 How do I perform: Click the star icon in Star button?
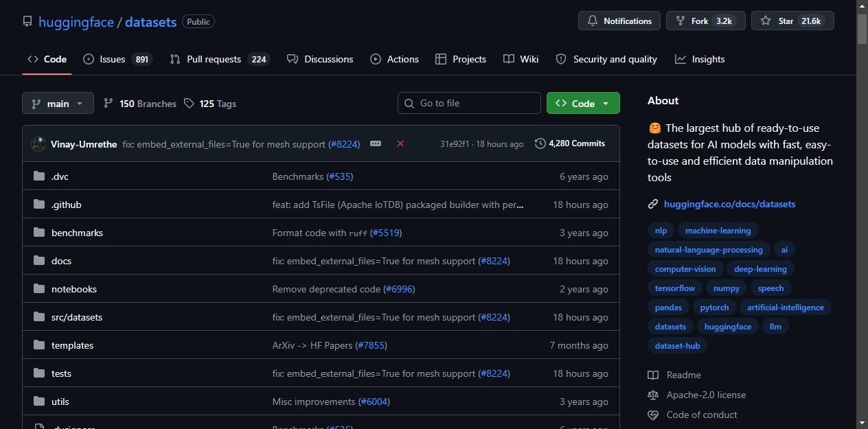click(766, 21)
